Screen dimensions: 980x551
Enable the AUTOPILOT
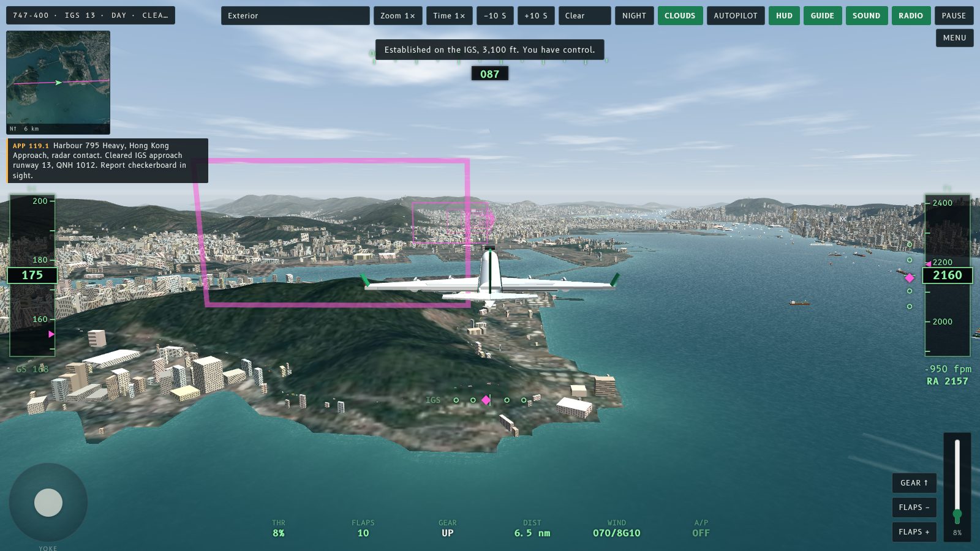coord(735,16)
